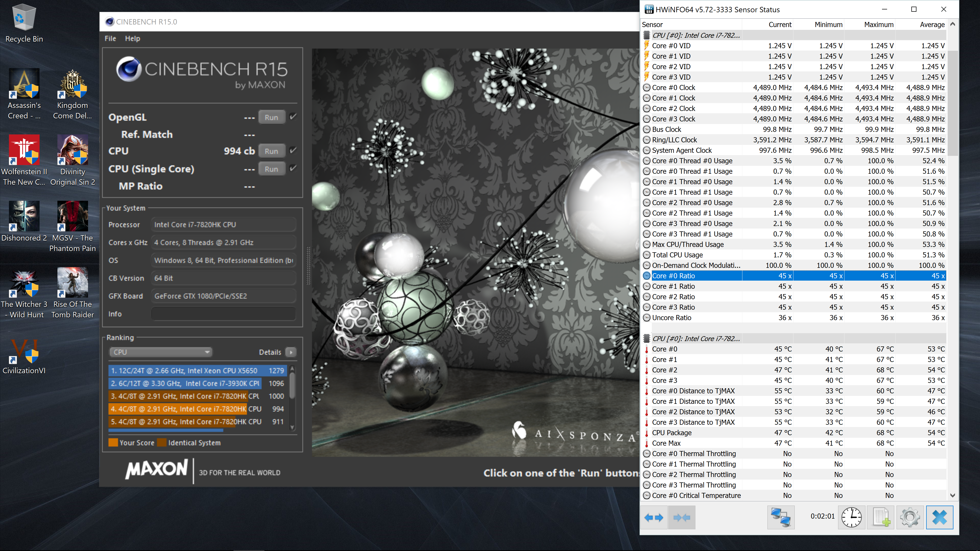The width and height of the screenshot is (980, 551).
Task: Select Core #2 Thermal Throttling row
Action: point(794,474)
